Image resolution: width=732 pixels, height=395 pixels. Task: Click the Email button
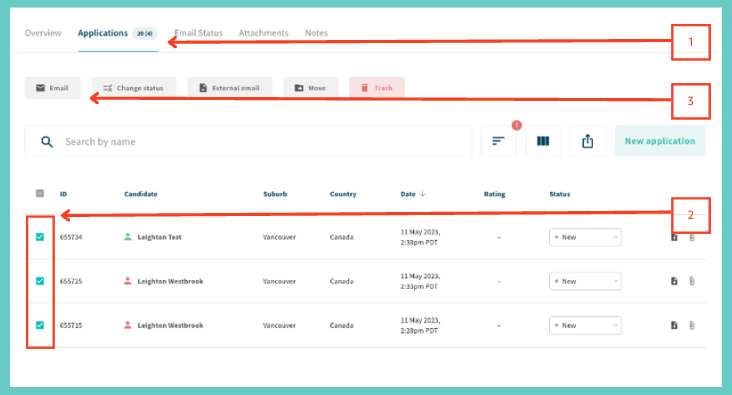coord(53,88)
